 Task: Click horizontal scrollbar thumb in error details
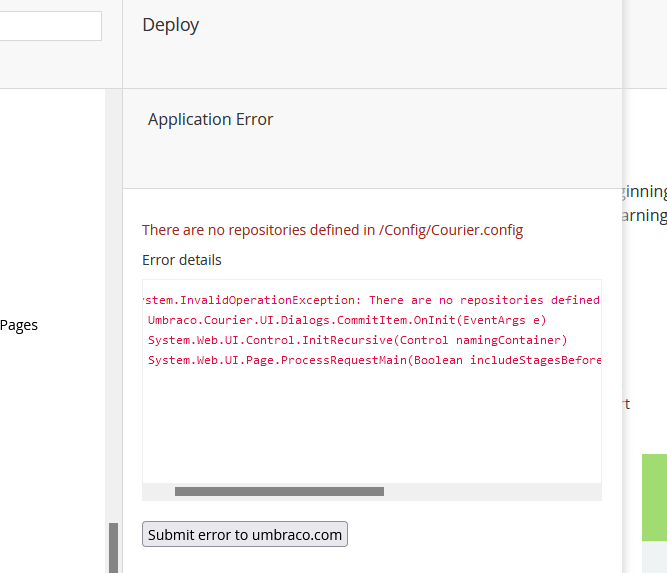click(279, 491)
